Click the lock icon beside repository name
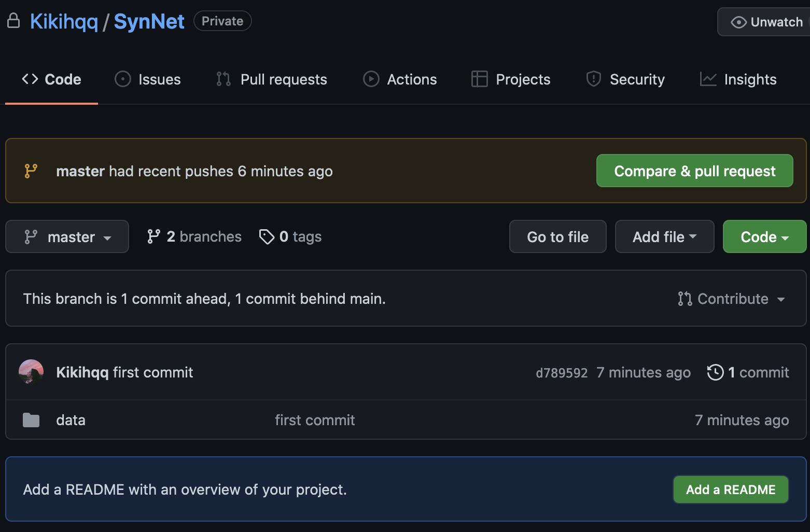The height and width of the screenshot is (532, 810). [13, 21]
